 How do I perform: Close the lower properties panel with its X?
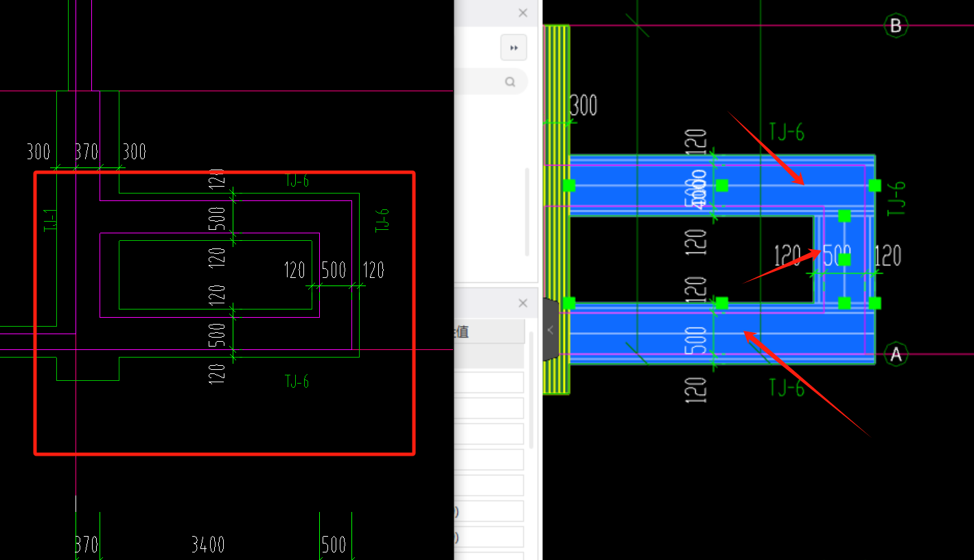523,303
